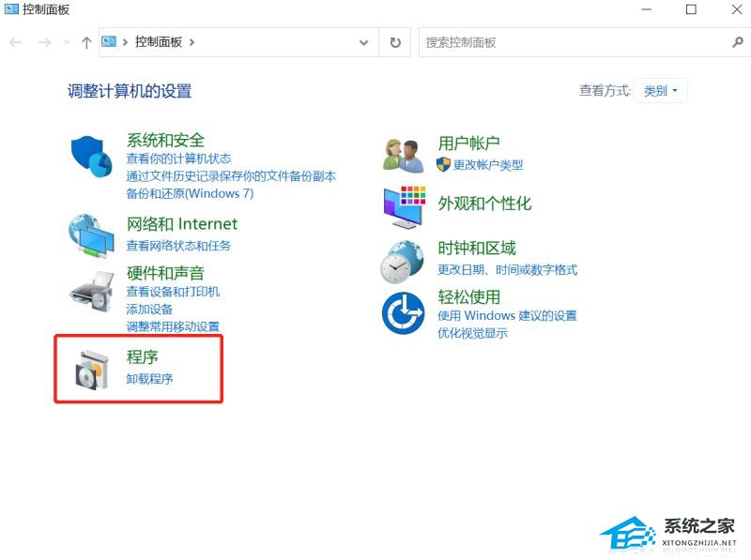
Task: Open the 时钟和区域 clock icon
Action: (x=403, y=262)
